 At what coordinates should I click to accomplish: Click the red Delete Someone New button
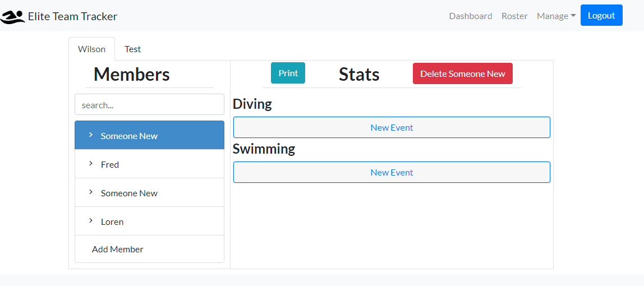click(462, 73)
